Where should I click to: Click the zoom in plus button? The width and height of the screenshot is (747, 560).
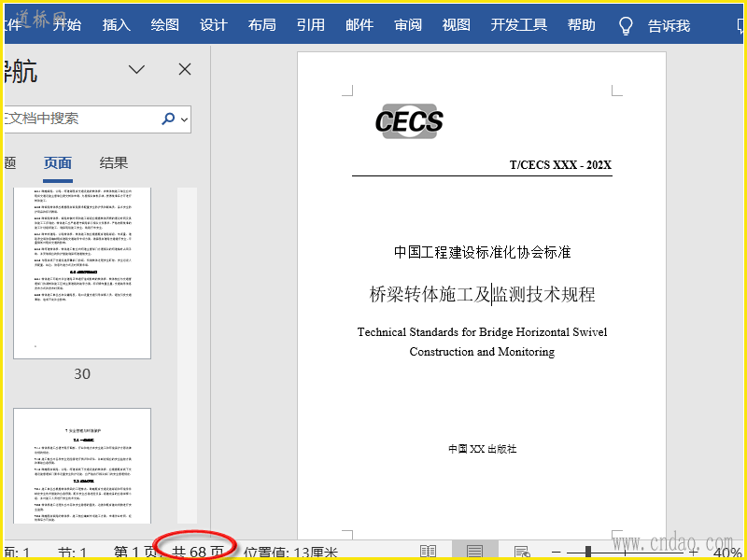(694, 553)
